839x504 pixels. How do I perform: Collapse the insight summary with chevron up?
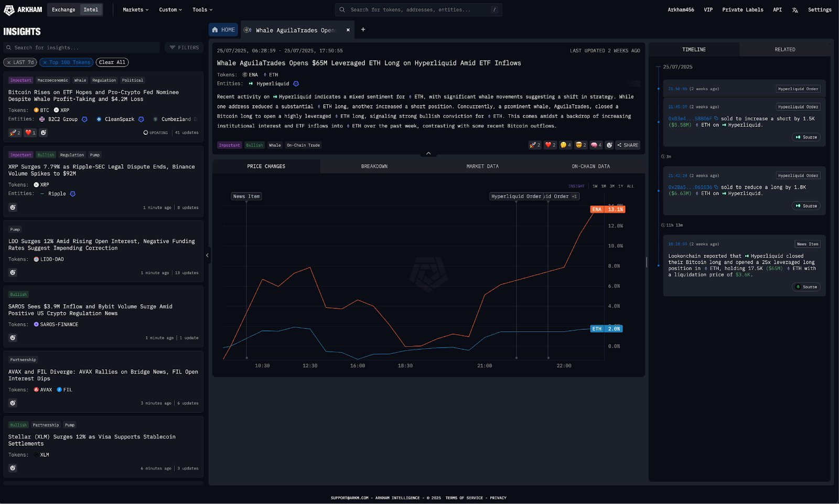pyautogui.click(x=428, y=154)
